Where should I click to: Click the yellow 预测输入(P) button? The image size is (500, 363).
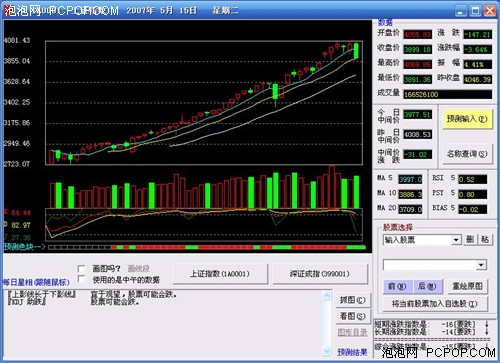click(x=467, y=119)
